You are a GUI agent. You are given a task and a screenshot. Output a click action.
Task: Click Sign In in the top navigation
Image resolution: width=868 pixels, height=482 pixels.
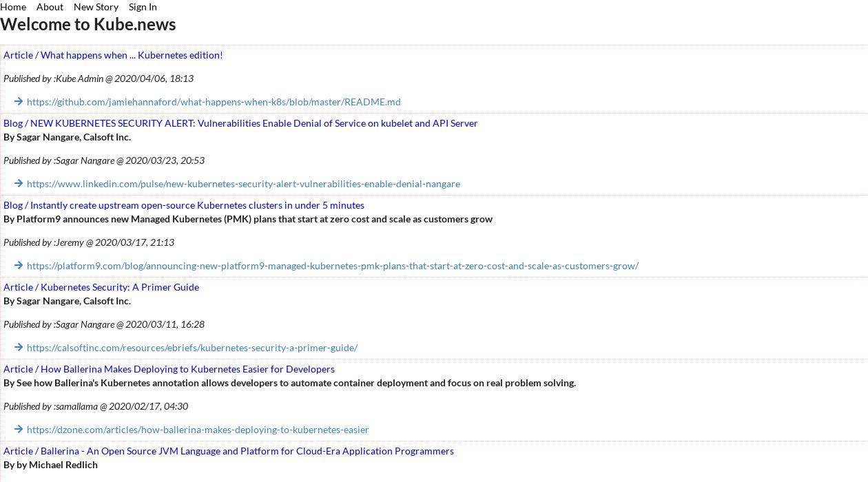pos(143,7)
